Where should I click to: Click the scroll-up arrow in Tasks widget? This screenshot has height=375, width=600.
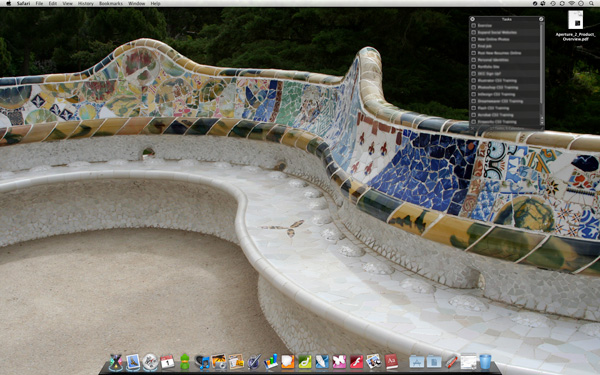pos(542,118)
